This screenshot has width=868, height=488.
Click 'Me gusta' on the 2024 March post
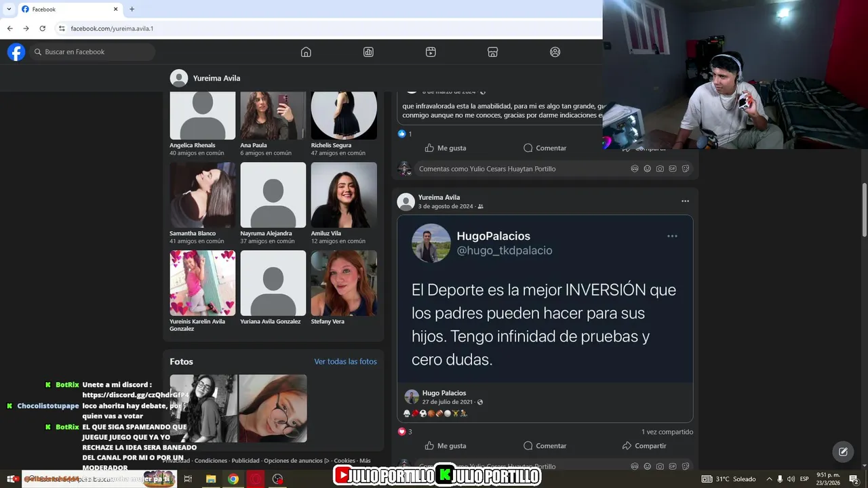tap(446, 148)
